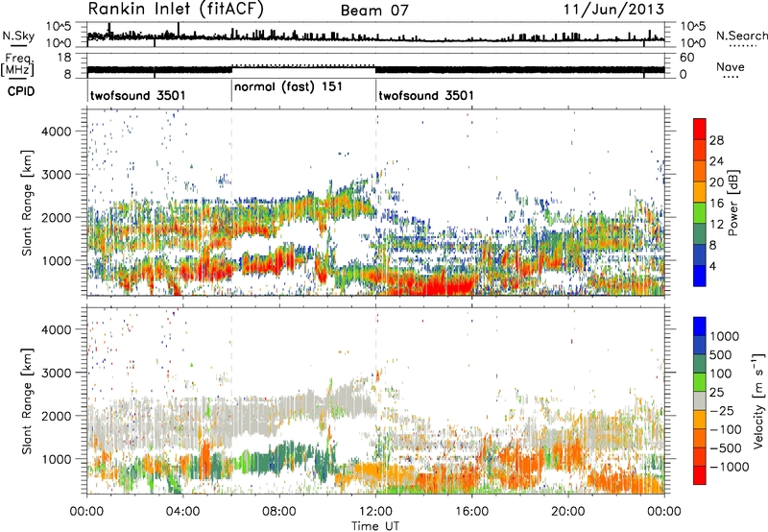Click the 'Power [dB]' color bar label

pyautogui.click(x=733, y=203)
